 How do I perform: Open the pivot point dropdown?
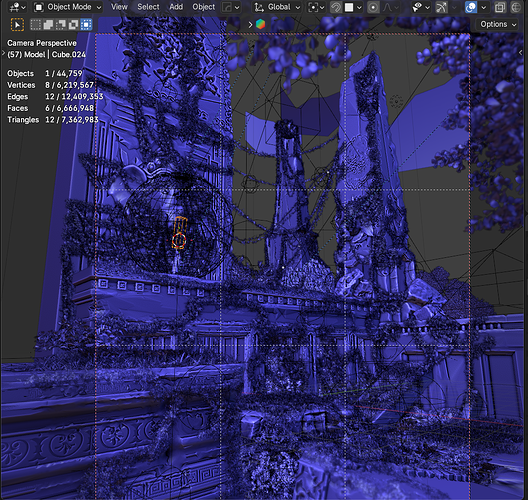(x=316, y=7)
